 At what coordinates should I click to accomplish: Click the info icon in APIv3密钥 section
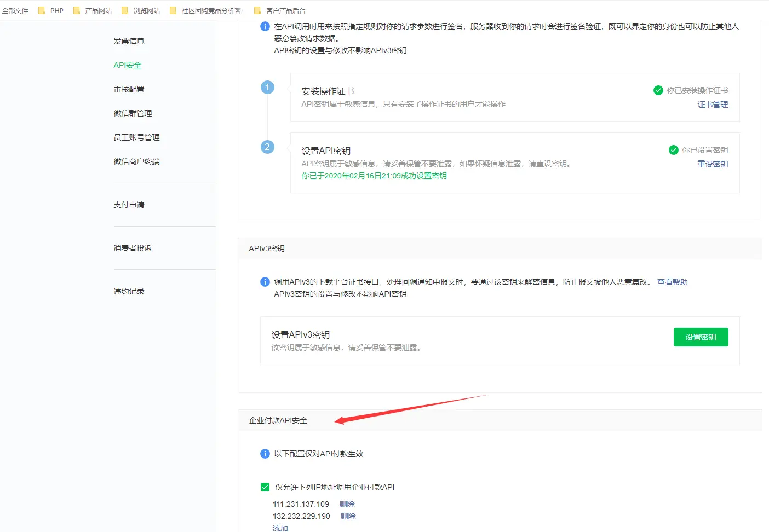(x=265, y=282)
